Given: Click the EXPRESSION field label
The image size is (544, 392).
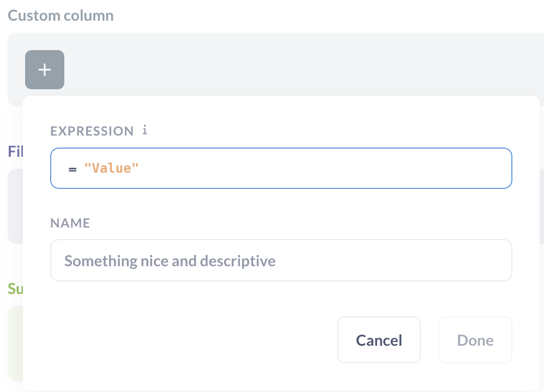Looking at the screenshot, I should click(x=92, y=131).
